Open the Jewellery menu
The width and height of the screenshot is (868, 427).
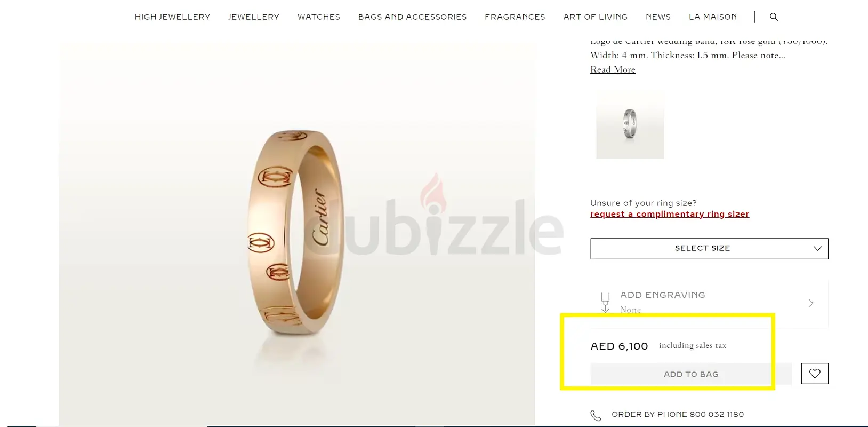[x=254, y=17]
